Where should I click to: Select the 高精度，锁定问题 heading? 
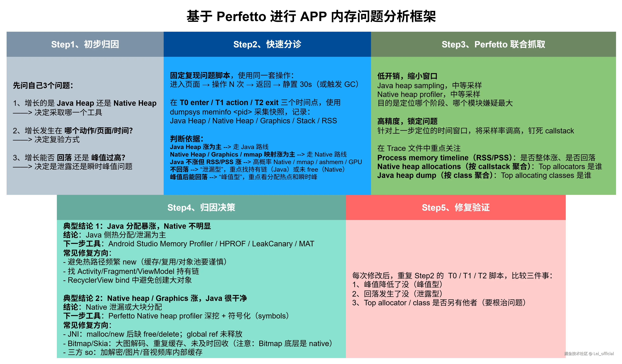407,121
